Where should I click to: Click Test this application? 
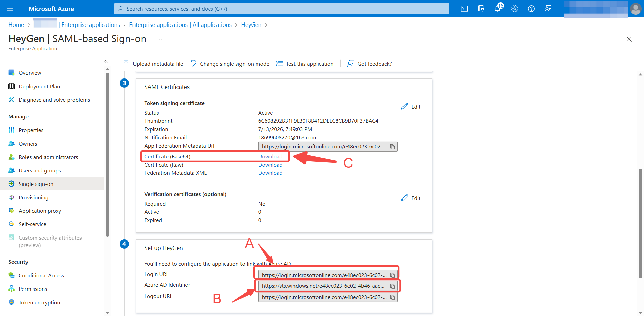pos(305,64)
